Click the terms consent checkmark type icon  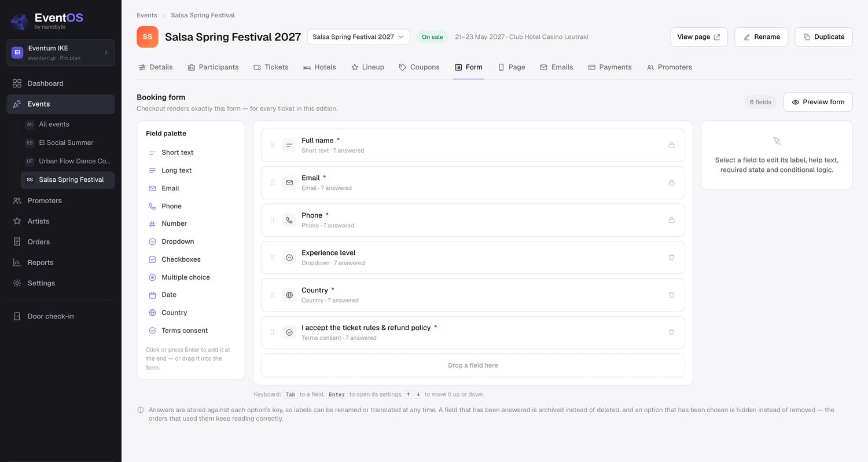point(289,332)
